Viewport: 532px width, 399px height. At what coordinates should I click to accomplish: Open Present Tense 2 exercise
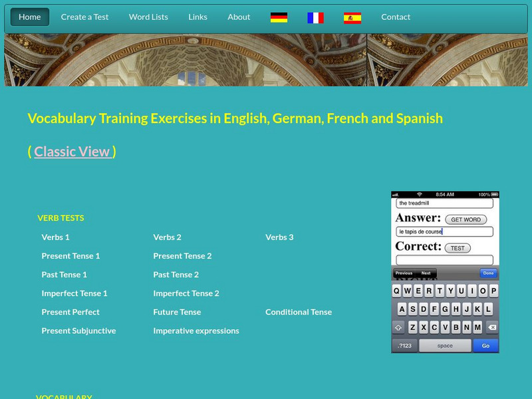pos(182,256)
